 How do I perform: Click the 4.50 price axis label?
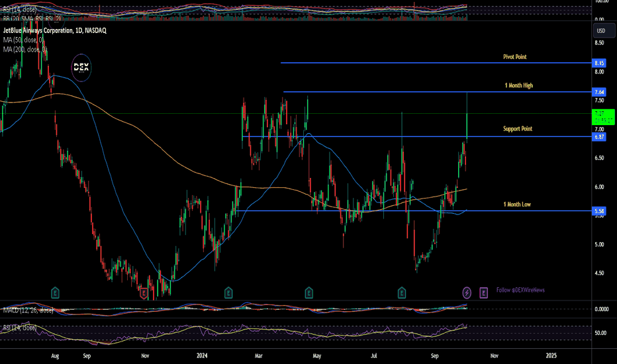tap(599, 273)
